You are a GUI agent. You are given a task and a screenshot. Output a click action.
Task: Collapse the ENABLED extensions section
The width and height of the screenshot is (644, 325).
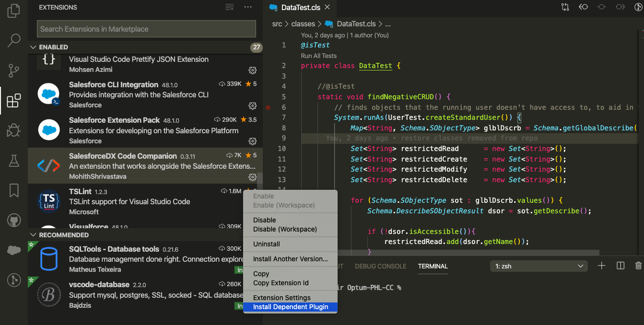[x=33, y=47]
